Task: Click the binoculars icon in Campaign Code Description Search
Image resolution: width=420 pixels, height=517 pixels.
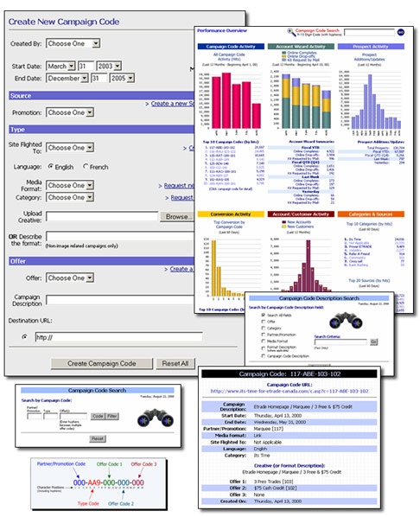Action: (x=347, y=320)
